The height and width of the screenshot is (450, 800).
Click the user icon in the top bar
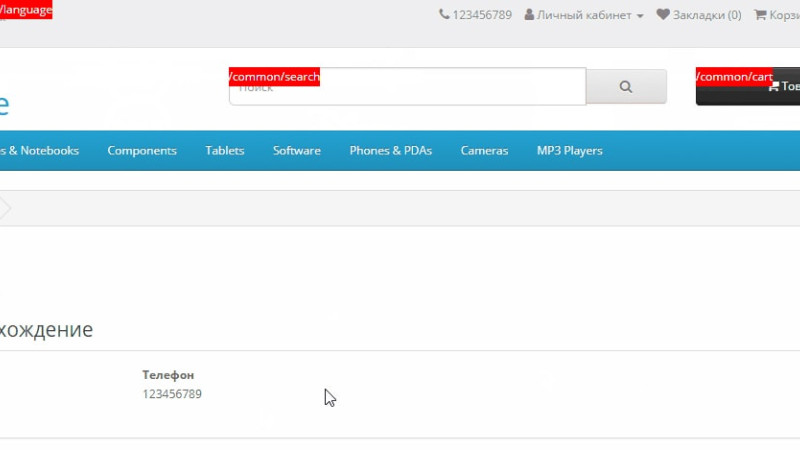[x=529, y=15]
